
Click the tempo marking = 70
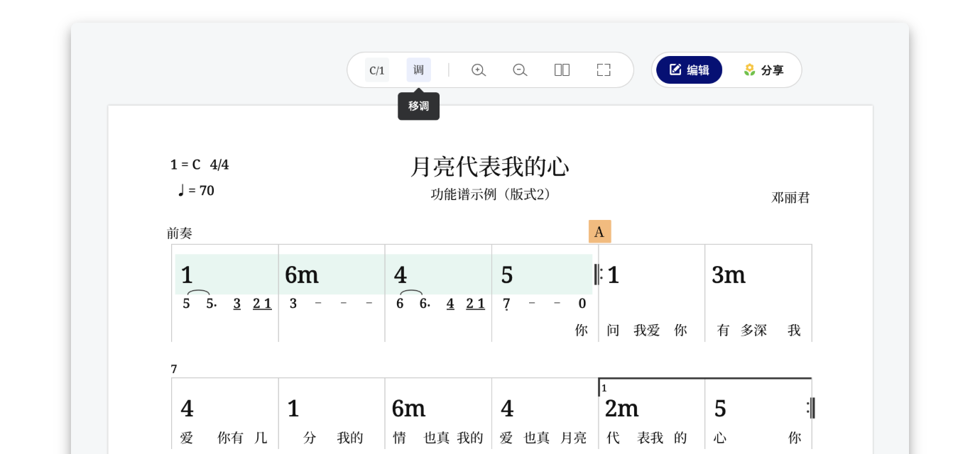point(196,191)
